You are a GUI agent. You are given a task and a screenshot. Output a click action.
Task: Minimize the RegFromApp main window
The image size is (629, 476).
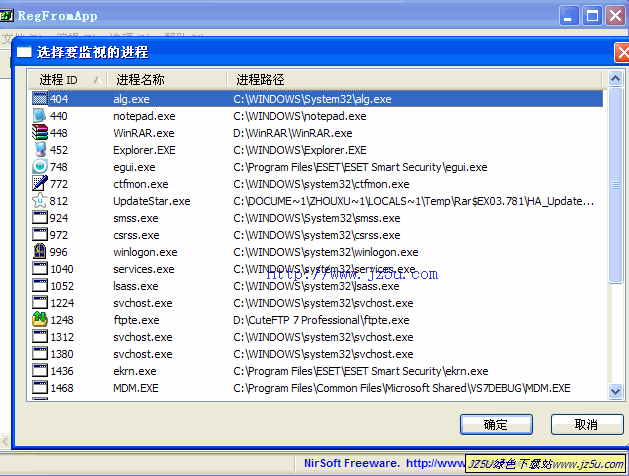click(x=569, y=16)
